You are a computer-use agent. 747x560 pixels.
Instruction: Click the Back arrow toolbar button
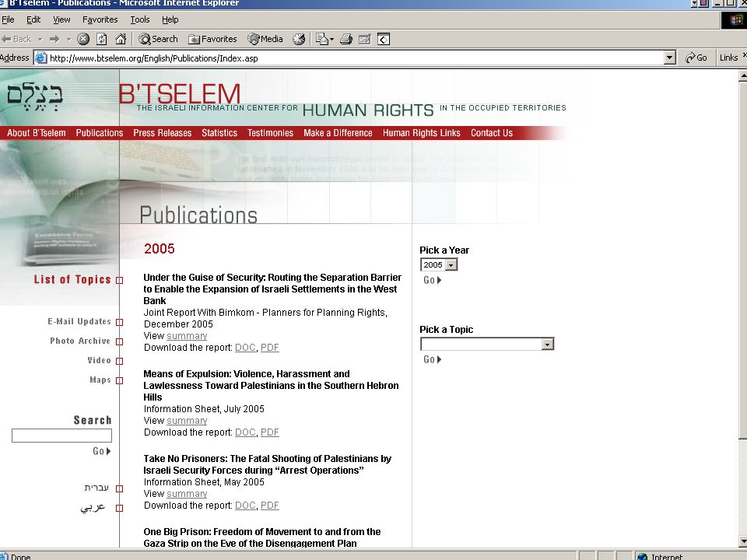16,39
